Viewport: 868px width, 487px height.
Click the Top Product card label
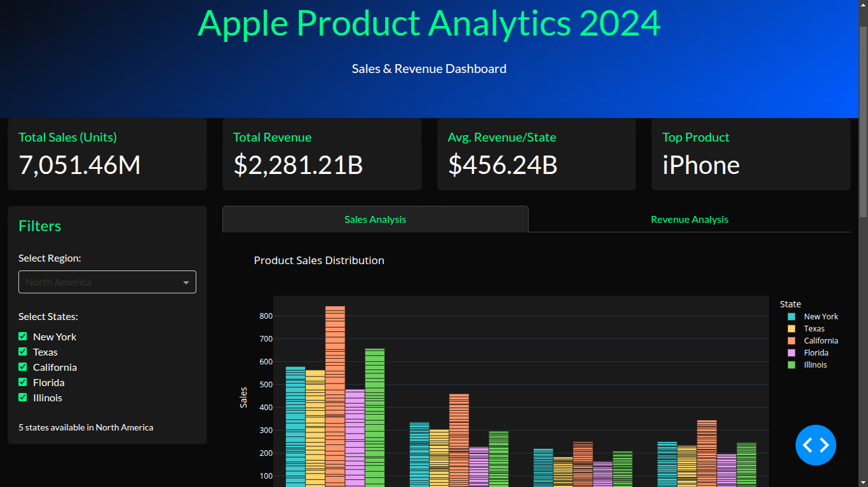click(x=696, y=137)
